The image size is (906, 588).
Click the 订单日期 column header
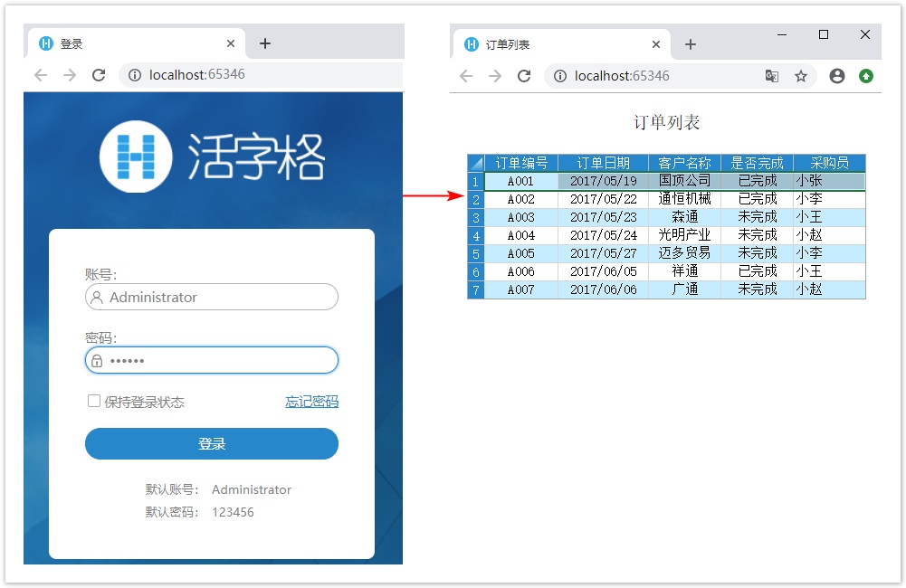click(x=603, y=163)
